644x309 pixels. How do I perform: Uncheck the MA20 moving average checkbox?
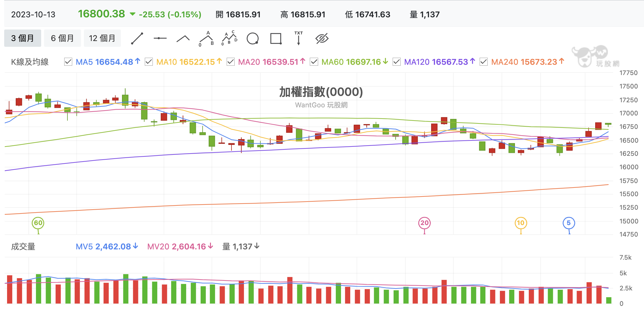pyautogui.click(x=231, y=62)
